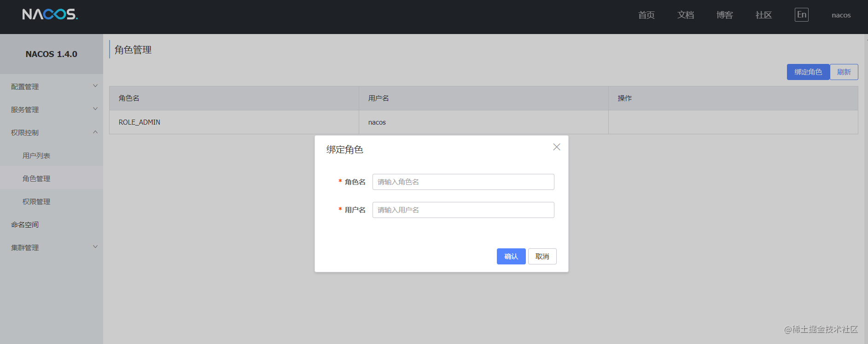The width and height of the screenshot is (868, 344).
Task: Cancel the dialog with 取消 button
Action: pyautogui.click(x=542, y=256)
